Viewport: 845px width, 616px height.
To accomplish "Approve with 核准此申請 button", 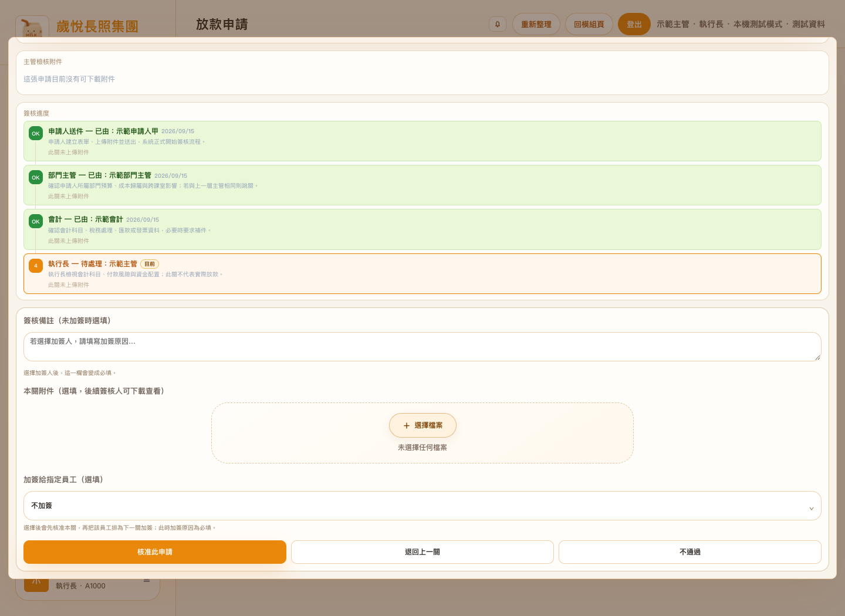I will click(x=155, y=552).
